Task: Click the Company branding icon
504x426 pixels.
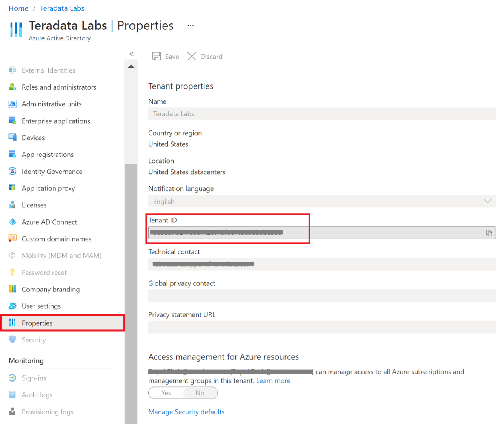Action: [x=12, y=289]
